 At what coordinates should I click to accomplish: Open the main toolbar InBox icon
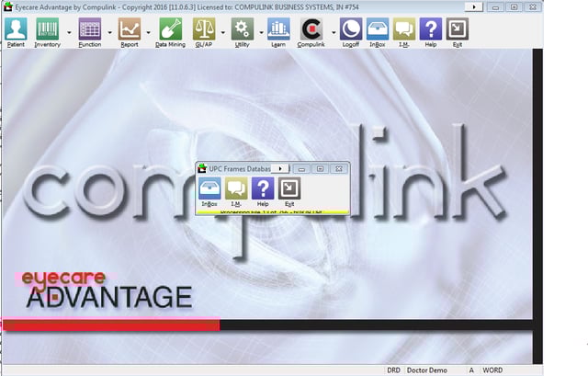pos(378,29)
